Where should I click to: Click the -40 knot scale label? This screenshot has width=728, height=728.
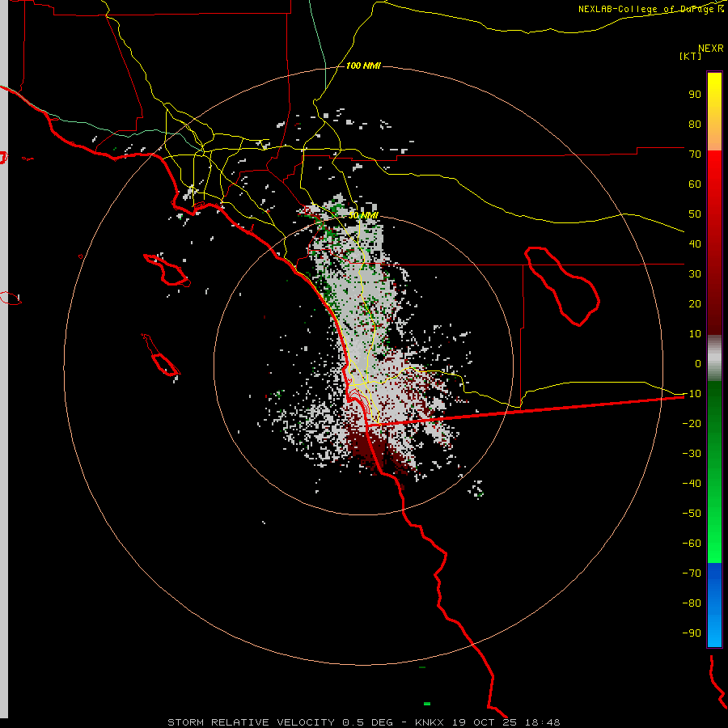pos(692,484)
